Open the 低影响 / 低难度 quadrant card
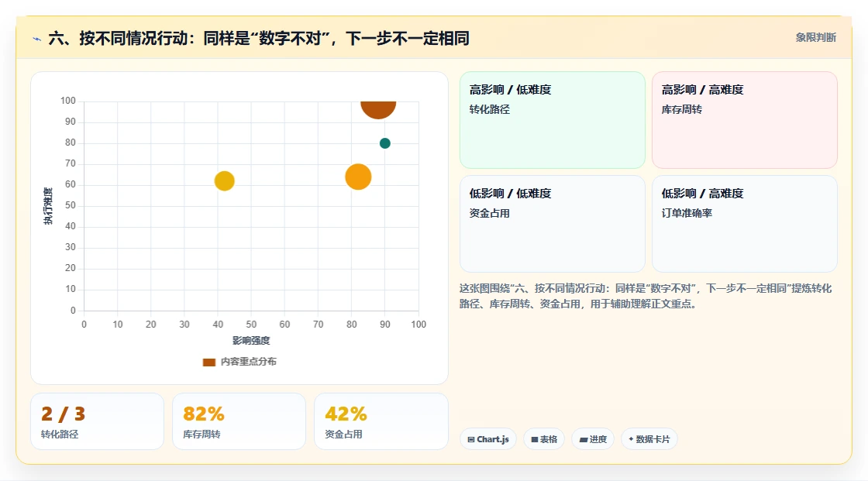 [x=553, y=224]
